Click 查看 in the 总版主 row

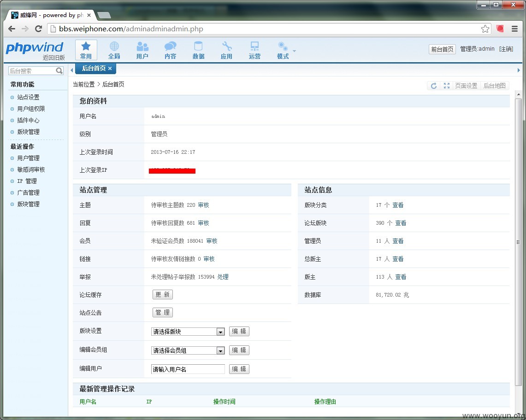click(398, 259)
